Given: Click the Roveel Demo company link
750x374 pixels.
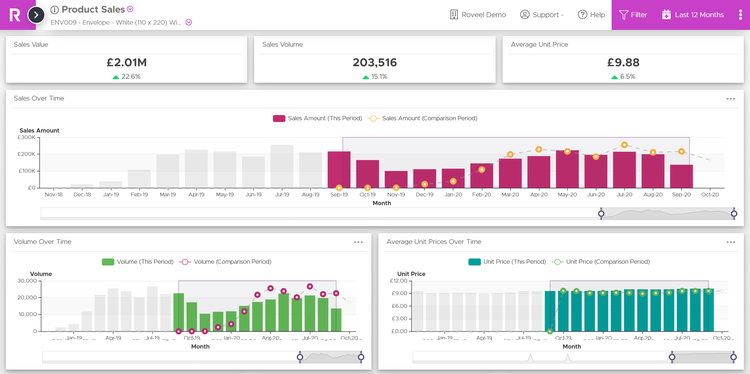Looking at the screenshot, I should point(477,15).
